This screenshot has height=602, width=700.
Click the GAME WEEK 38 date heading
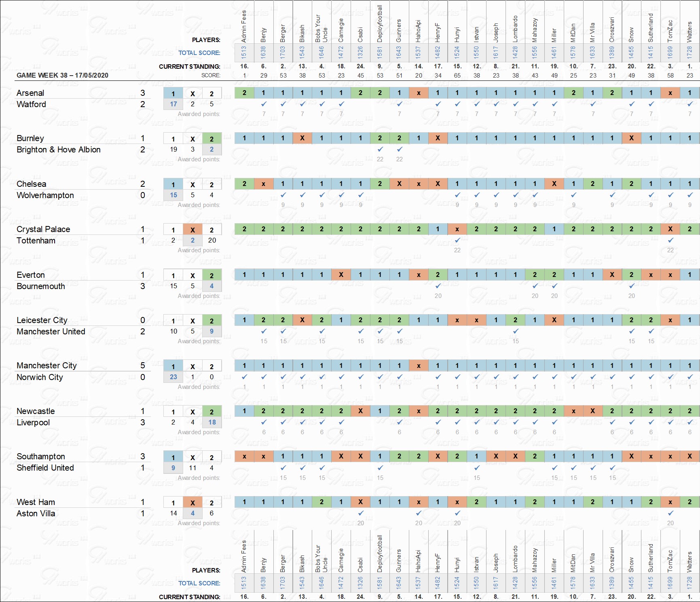click(62, 75)
